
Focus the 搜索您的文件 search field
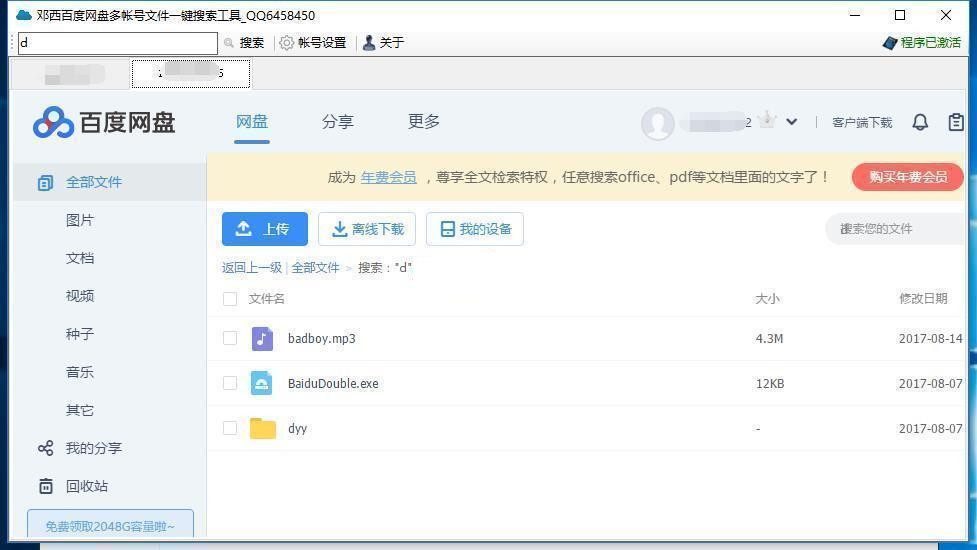tap(895, 229)
